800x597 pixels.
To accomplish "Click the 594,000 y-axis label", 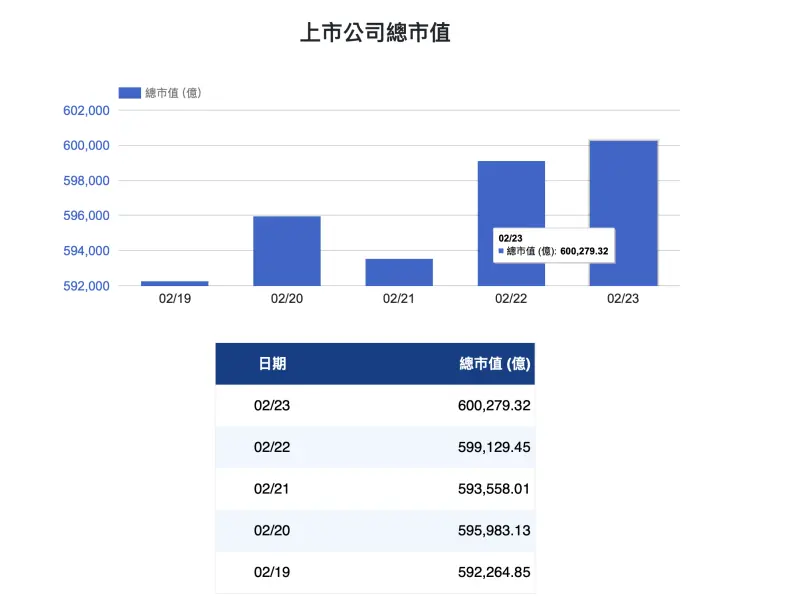I will coord(86,251).
